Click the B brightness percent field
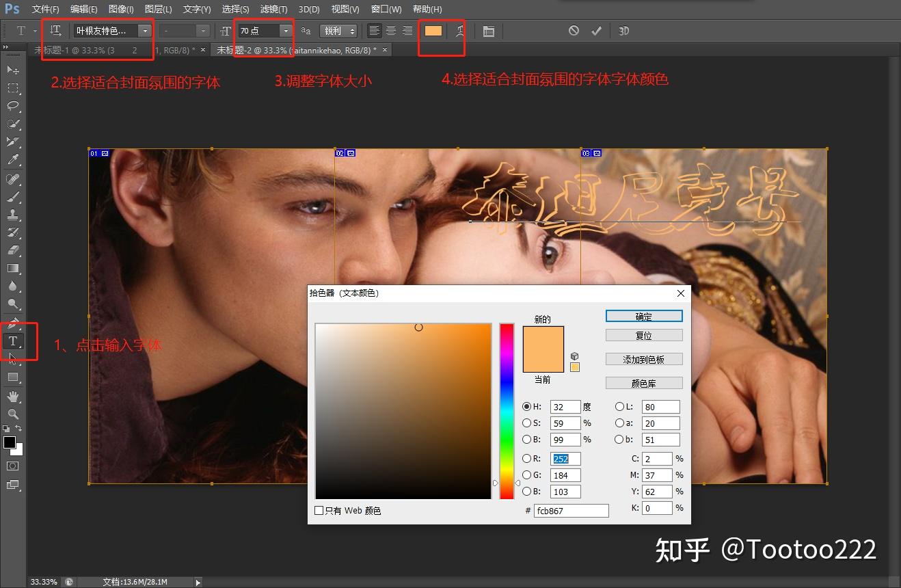 565,440
